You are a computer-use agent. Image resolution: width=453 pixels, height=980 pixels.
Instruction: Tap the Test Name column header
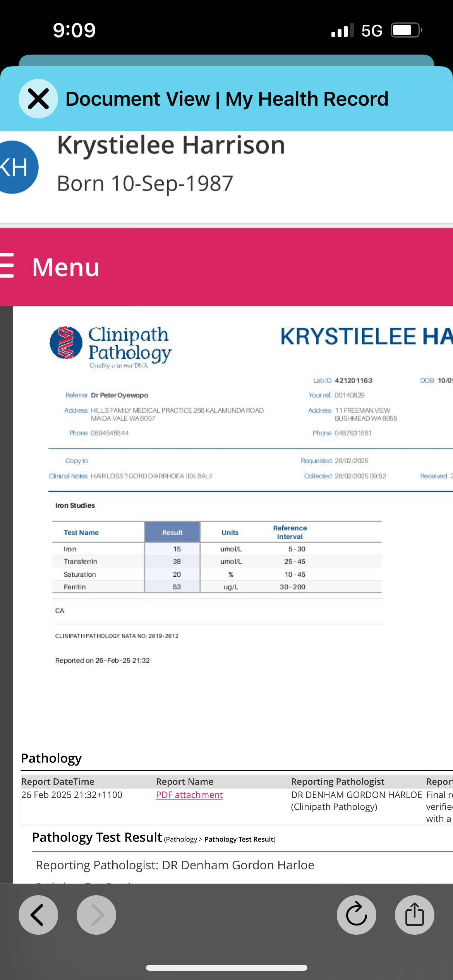click(x=81, y=533)
